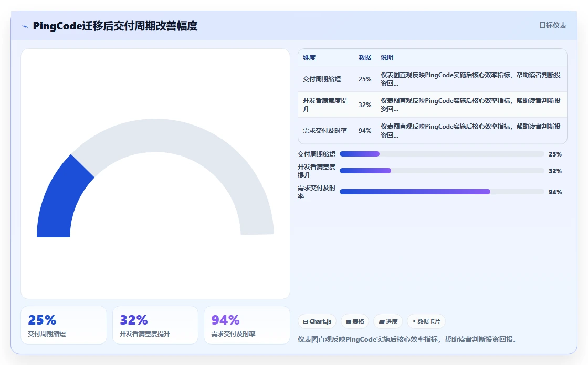
Task: Click the 94% label right of the progress bar
Action: 555,192
